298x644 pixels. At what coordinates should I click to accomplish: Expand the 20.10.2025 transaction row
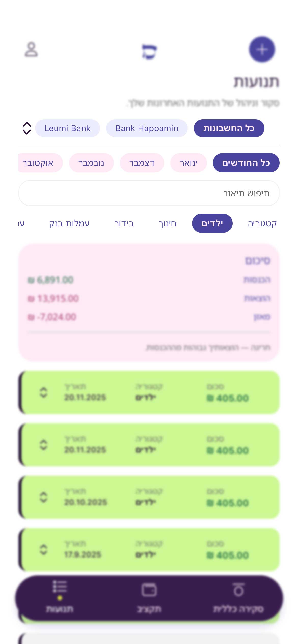pos(44,497)
